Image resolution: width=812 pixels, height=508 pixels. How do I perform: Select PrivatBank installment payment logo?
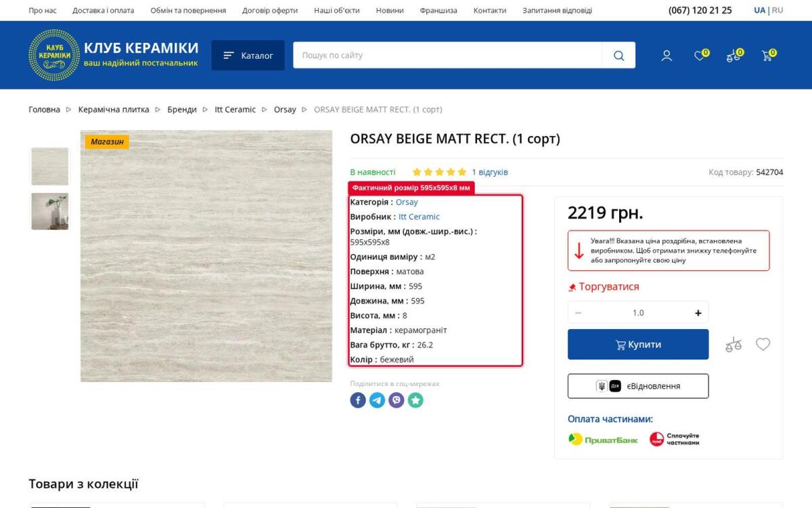pyautogui.click(x=603, y=440)
